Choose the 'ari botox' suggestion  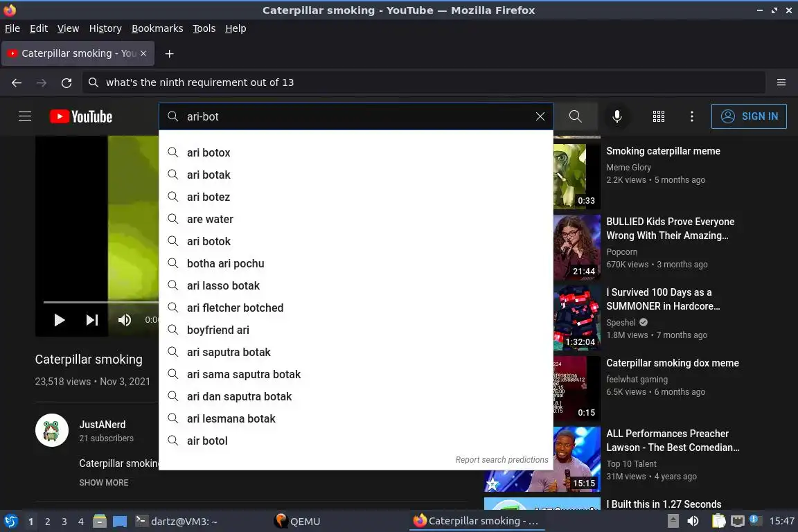(x=356, y=152)
